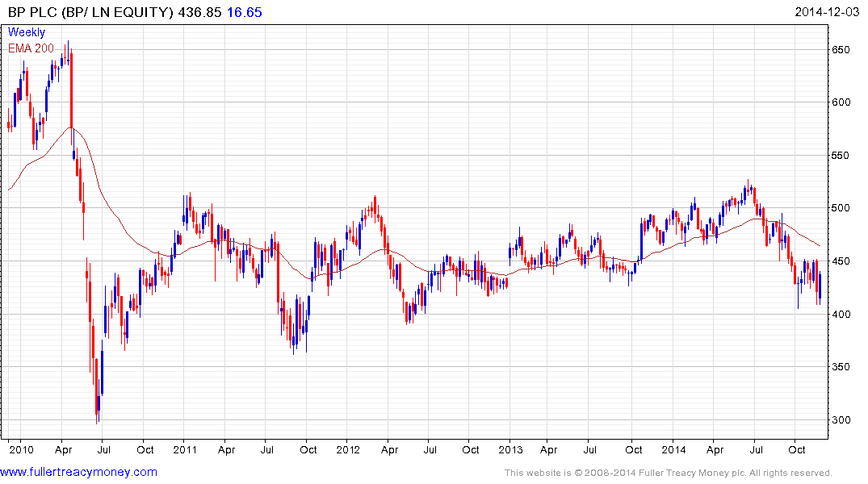Click the EMA 200 legend label

coord(31,48)
